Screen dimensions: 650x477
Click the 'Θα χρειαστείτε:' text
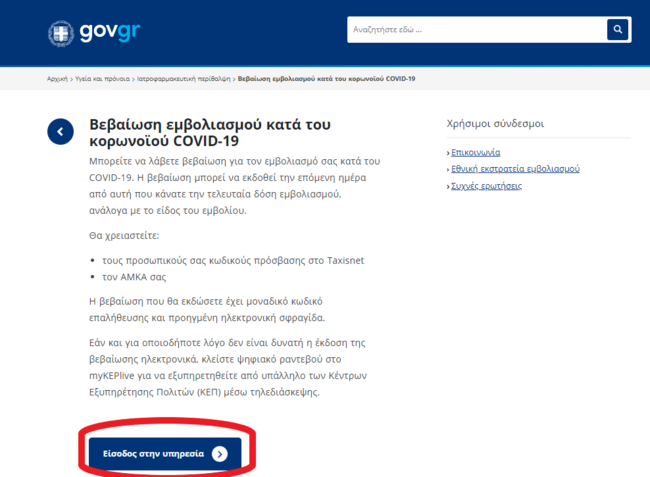[x=124, y=235]
